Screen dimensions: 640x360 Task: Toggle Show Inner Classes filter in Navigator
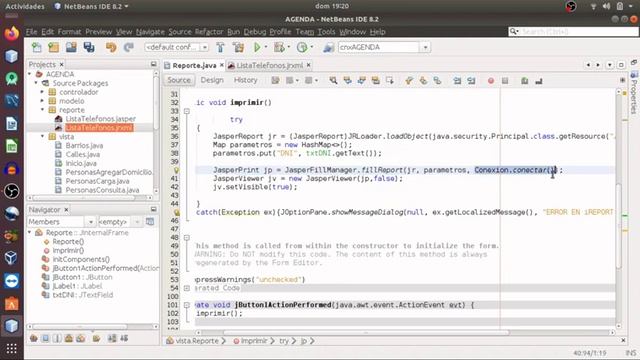coord(81,338)
